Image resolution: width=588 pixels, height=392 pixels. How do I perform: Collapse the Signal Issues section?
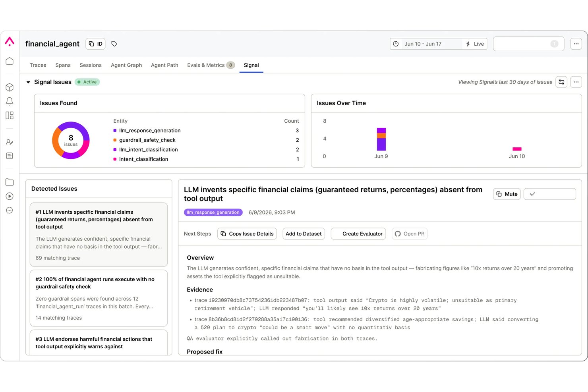28,82
